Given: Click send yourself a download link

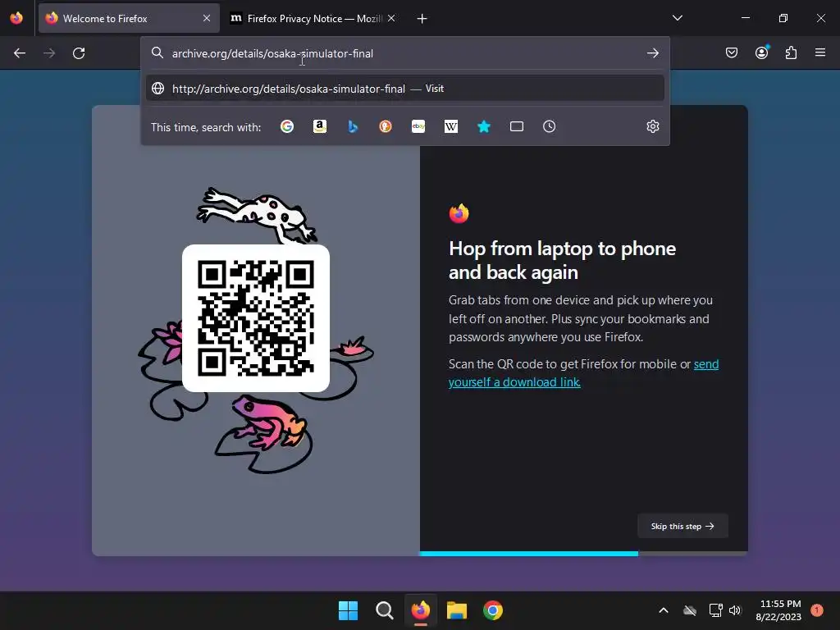Looking at the screenshot, I should click(x=583, y=373).
